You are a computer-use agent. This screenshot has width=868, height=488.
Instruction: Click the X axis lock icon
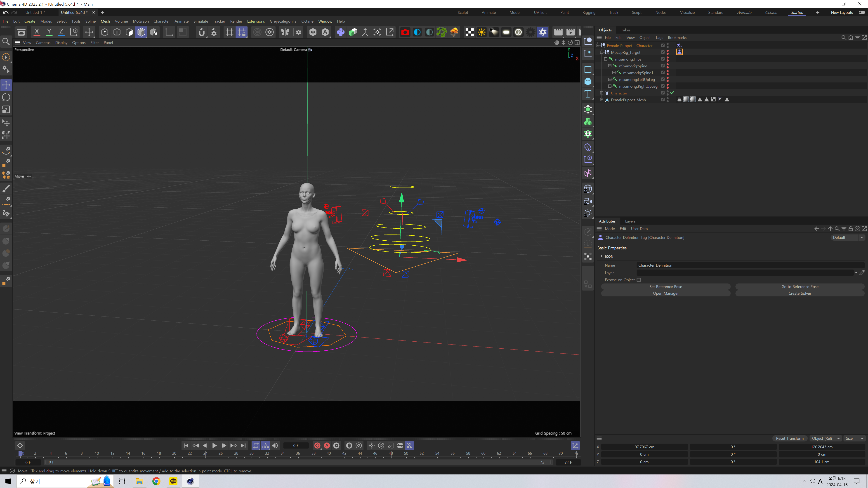(x=37, y=32)
